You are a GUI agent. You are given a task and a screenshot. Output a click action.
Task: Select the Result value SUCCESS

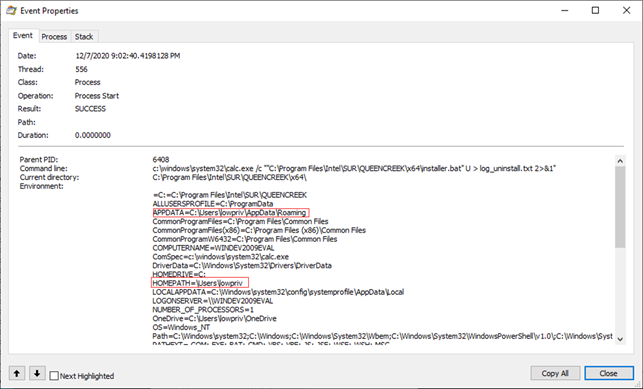coord(90,109)
